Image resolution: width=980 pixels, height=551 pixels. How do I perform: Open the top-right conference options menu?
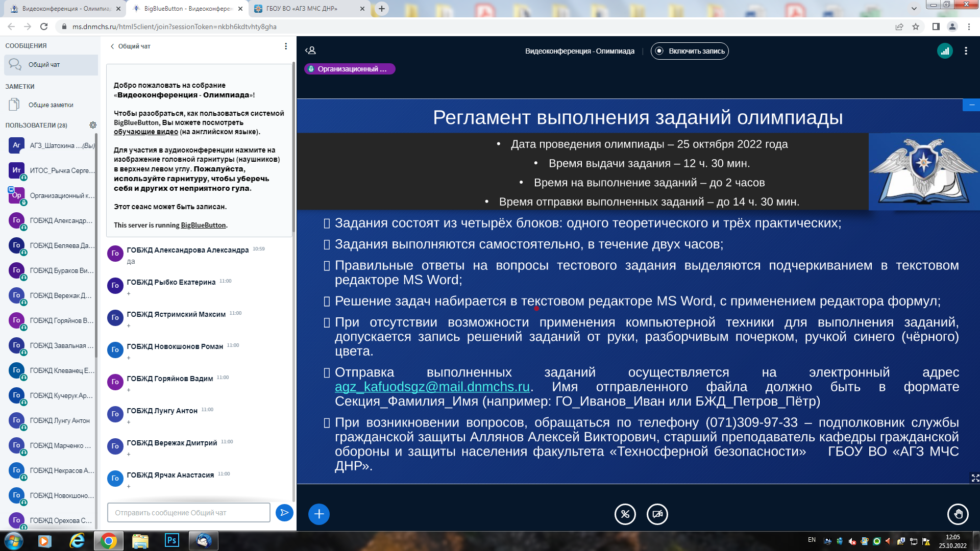(x=966, y=51)
